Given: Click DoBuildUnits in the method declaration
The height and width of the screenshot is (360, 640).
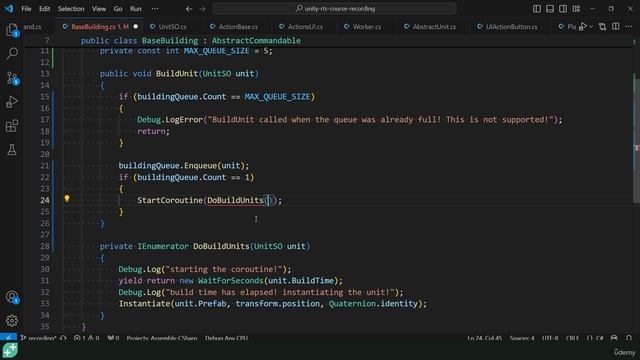Looking at the screenshot, I should (221, 246).
